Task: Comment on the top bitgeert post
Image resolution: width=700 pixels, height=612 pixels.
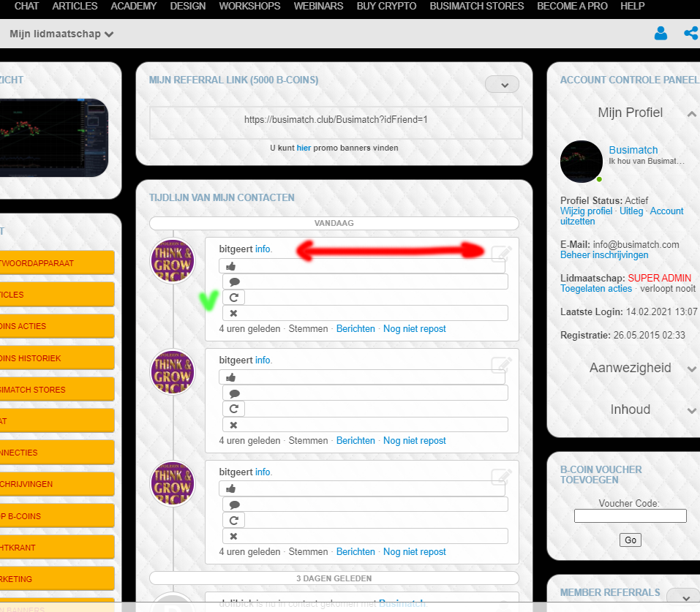Action: 365,282
